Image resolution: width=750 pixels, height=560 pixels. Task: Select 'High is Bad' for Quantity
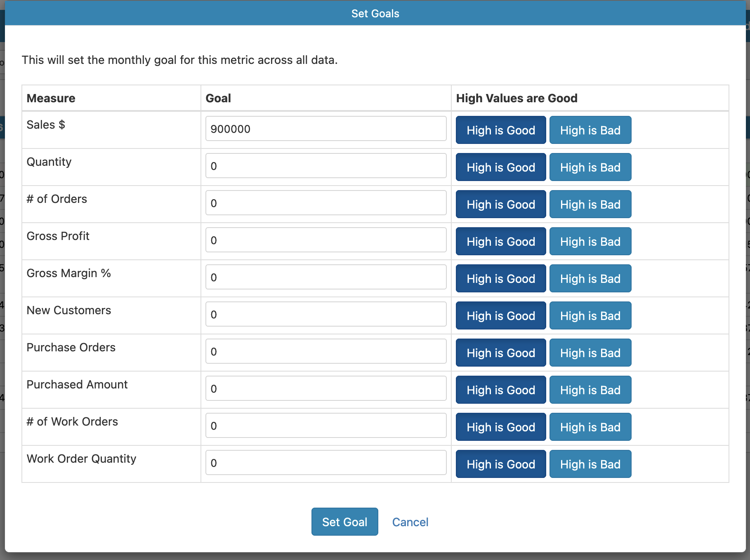pyautogui.click(x=590, y=167)
